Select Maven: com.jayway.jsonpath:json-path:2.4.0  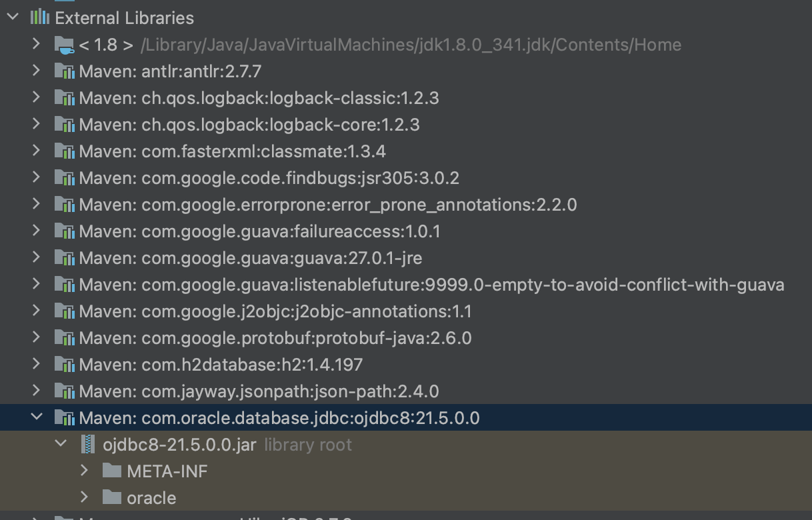pos(259,391)
